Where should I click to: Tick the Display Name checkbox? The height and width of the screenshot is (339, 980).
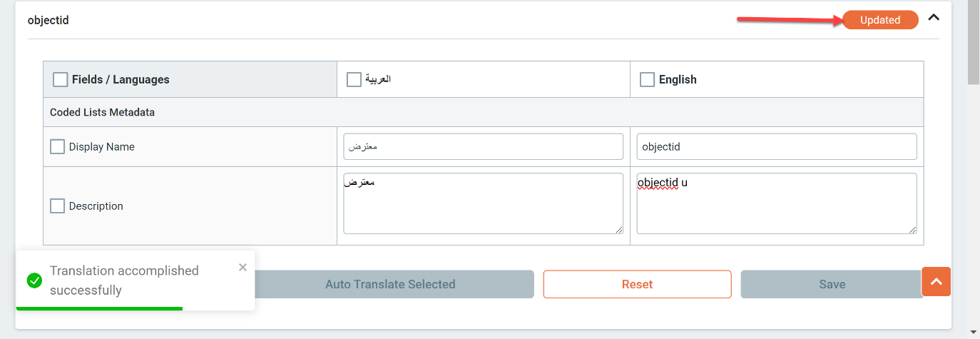(x=57, y=146)
